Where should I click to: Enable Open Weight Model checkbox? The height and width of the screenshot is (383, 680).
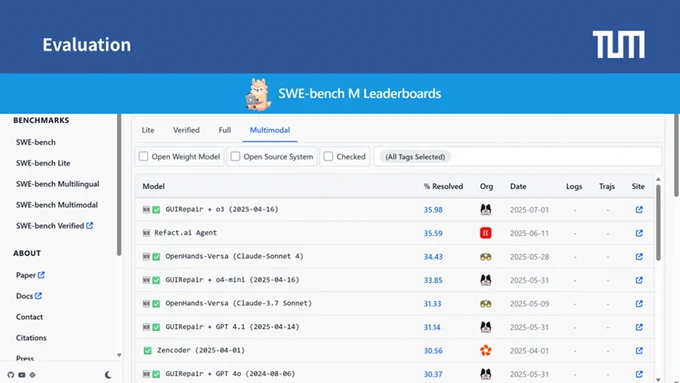[x=144, y=156]
